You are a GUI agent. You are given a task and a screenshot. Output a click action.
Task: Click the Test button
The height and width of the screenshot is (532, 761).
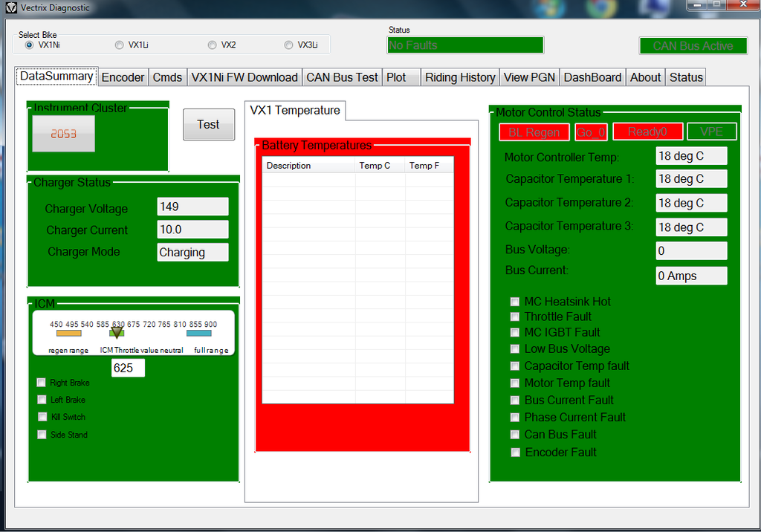point(209,125)
